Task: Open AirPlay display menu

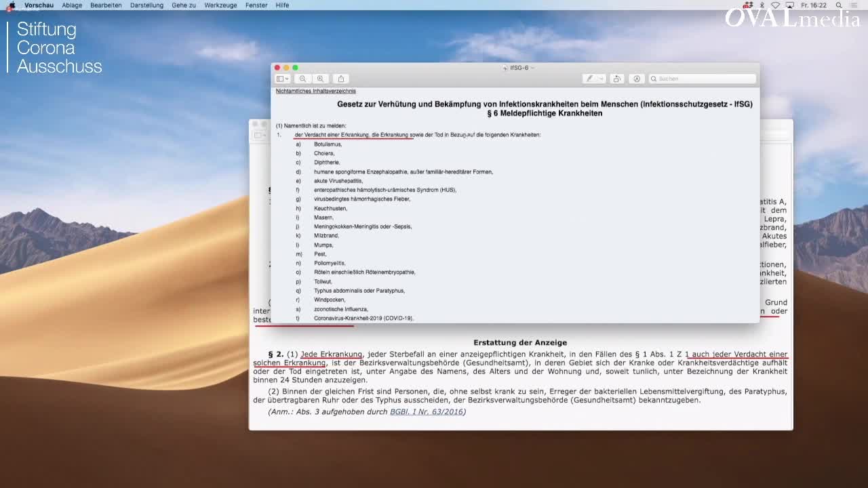Action: [789, 5]
